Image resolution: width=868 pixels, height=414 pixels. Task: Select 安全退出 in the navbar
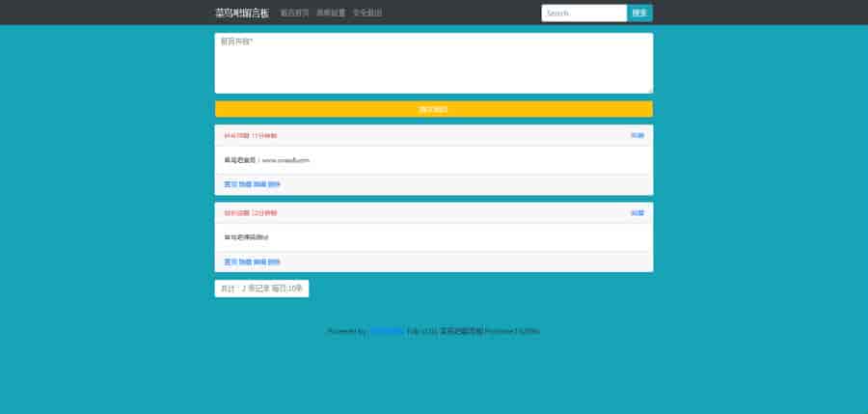click(x=367, y=14)
